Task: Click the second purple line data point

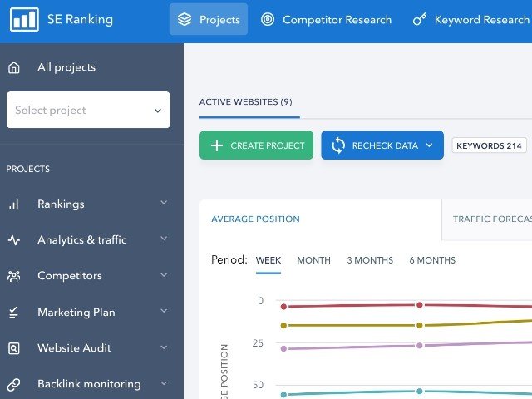Action: pyautogui.click(x=419, y=346)
